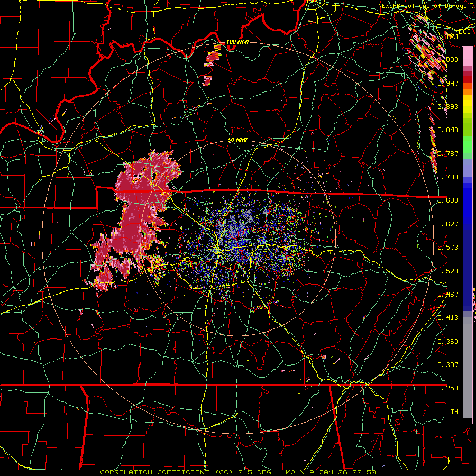This screenshot has height=476, width=476.
Task: Click the pink segment at the top of the color bar
Action: point(467,57)
